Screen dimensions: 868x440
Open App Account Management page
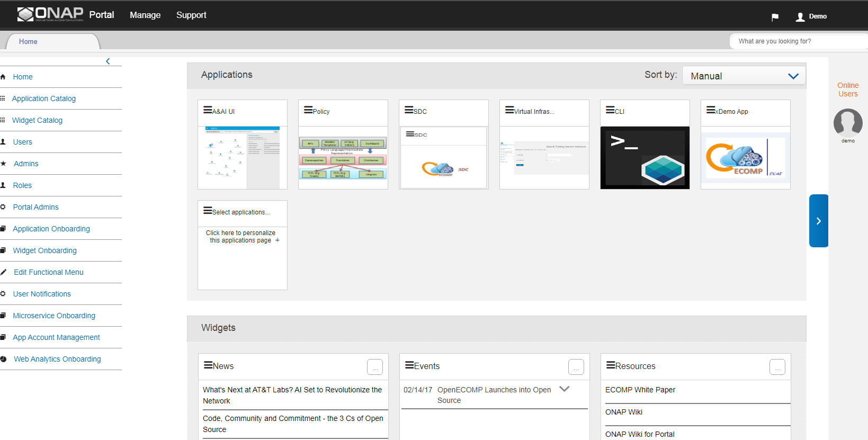(56, 337)
